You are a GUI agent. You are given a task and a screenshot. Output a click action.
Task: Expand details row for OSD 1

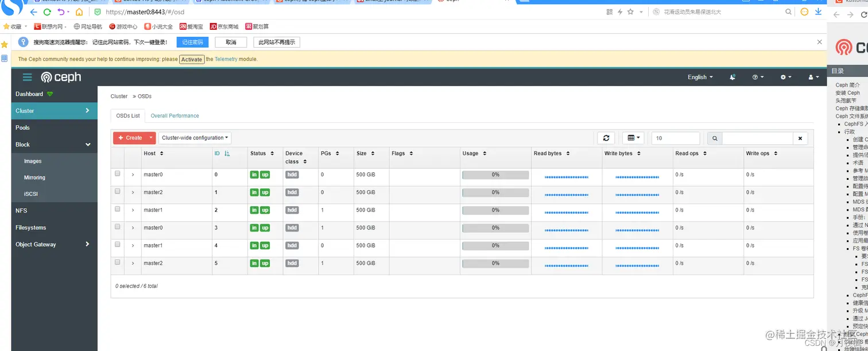tap(133, 192)
